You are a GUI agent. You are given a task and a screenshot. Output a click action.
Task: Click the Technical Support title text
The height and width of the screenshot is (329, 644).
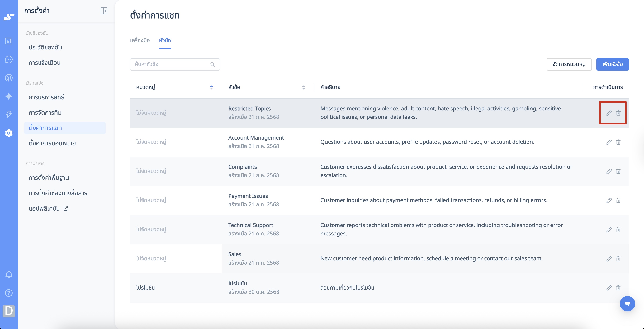click(251, 225)
